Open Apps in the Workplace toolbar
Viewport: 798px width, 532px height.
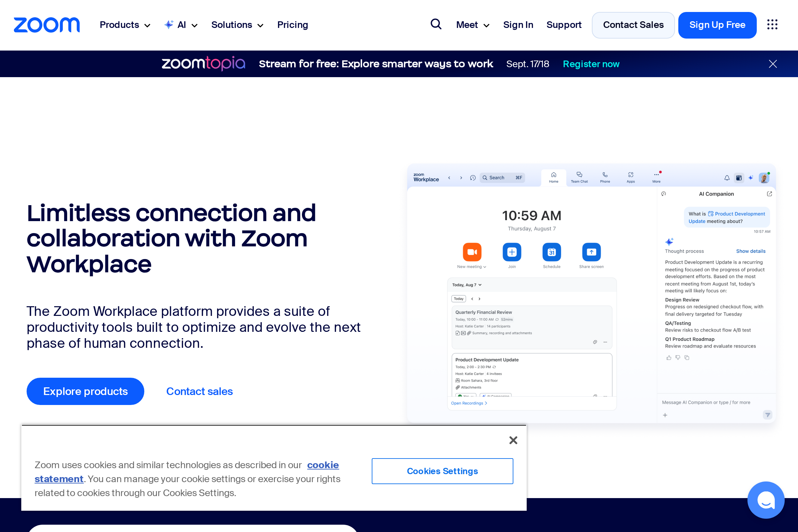click(x=630, y=177)
